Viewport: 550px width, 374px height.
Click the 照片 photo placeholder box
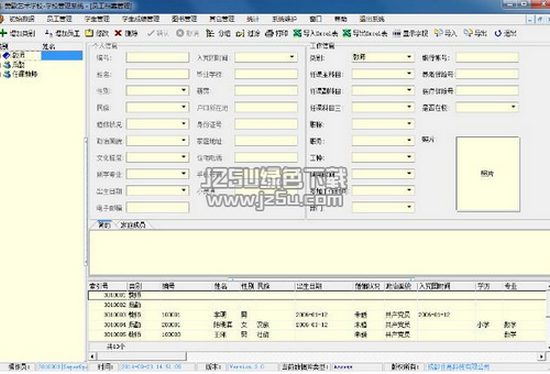tap(488, 174)
